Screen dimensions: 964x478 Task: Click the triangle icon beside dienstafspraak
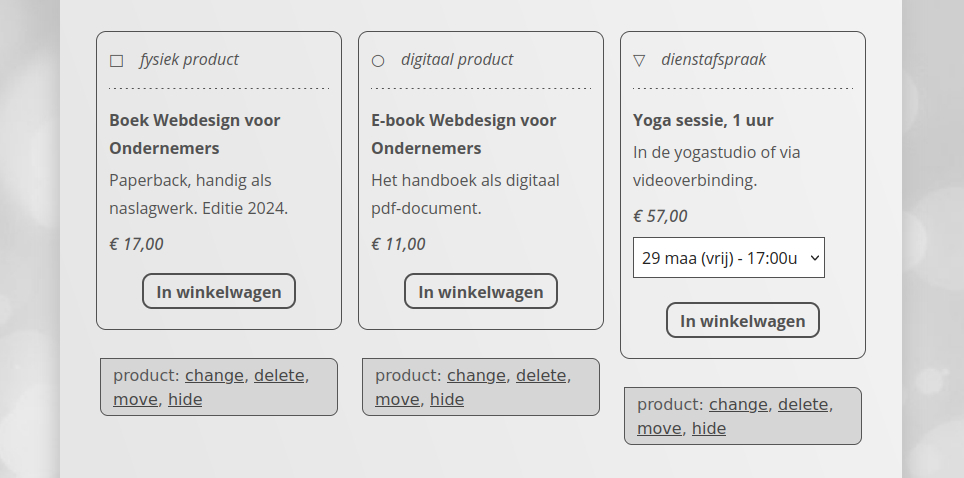pos(639,60)
